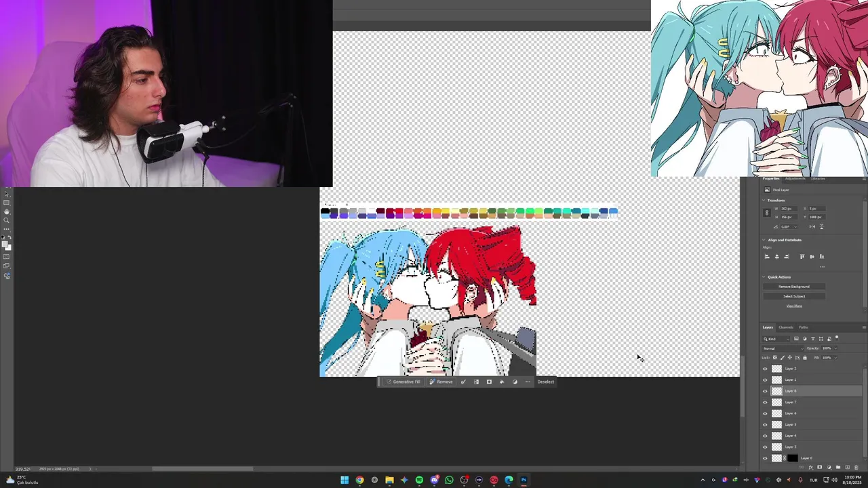868x488 pixels.
Task: Hide Layer 7 using eye icon
Action: (765, 402)
